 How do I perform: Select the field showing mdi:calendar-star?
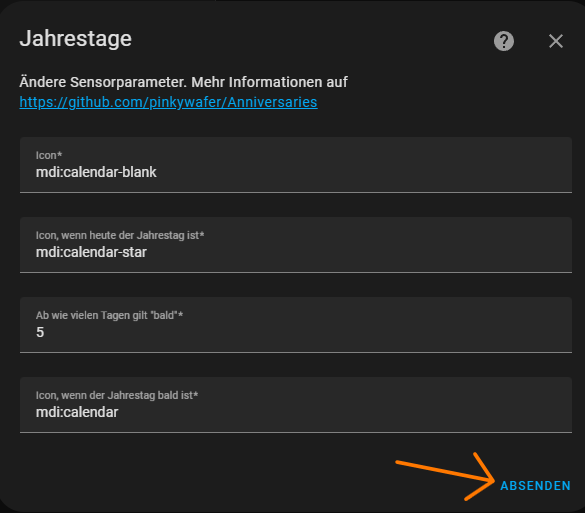(x=296, y=245)
